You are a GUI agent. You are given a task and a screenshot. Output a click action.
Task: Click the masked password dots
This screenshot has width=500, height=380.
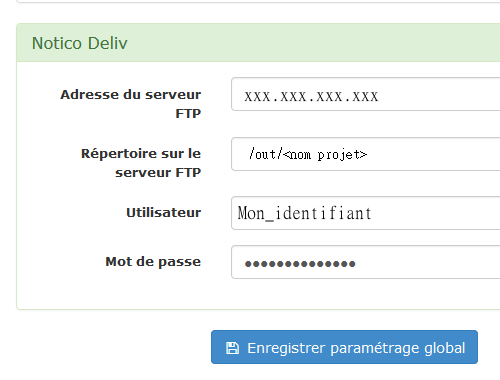tap(300, 264)
